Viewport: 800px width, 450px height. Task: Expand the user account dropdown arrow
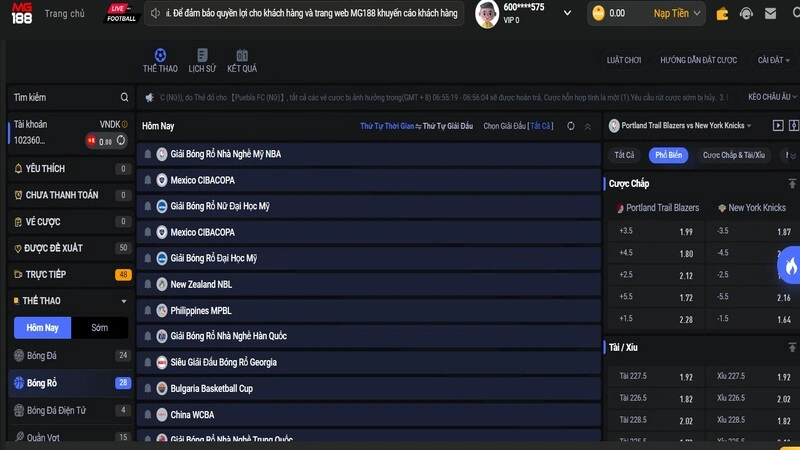tap(567, 13)
